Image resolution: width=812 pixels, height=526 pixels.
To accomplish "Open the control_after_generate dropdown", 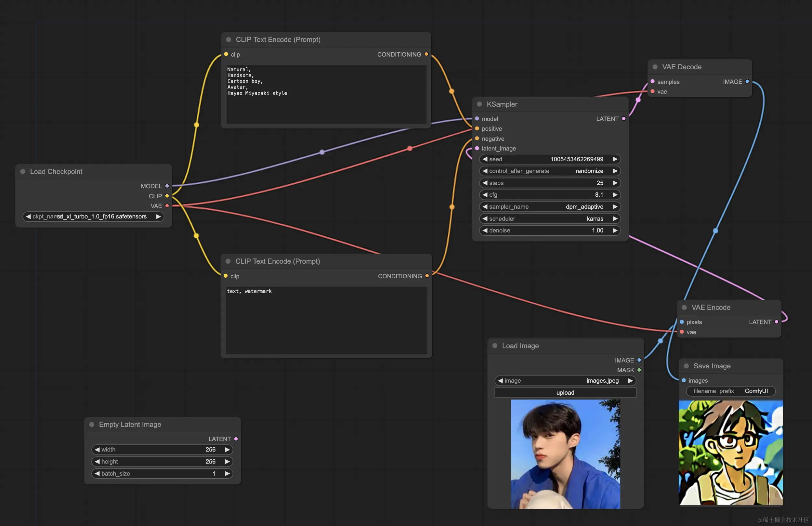I will [x=550, y=171].
